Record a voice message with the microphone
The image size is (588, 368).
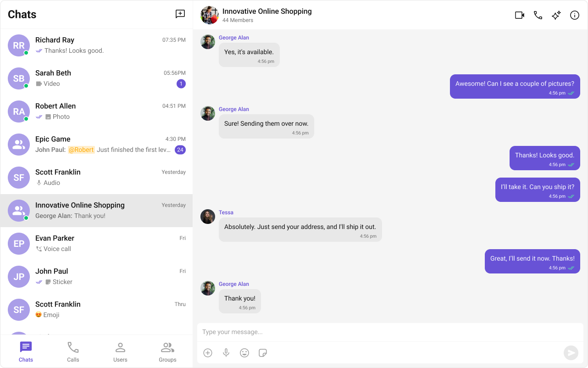click(226, 353)
